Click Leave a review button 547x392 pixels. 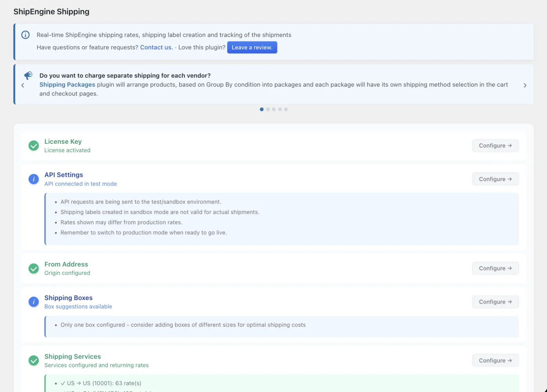point(252,47)
